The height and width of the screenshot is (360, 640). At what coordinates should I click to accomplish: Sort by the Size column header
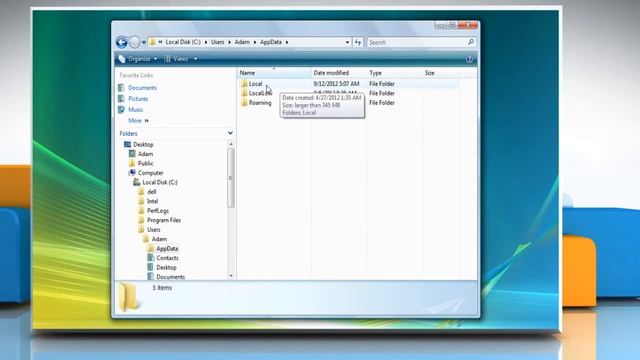[x=441, y=73]
